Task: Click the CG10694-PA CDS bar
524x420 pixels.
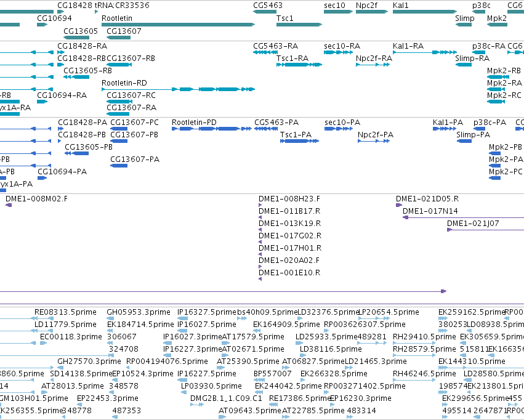Action: point(42,178)
